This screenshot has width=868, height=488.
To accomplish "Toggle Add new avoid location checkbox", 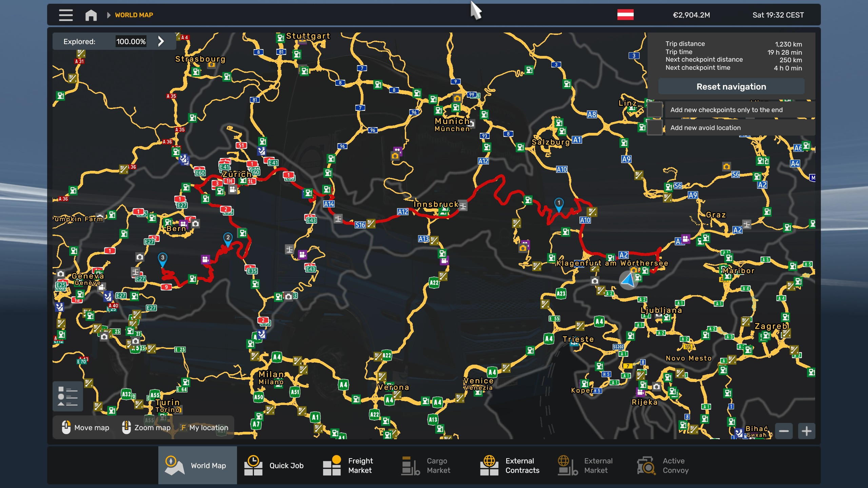I will 655,128.
